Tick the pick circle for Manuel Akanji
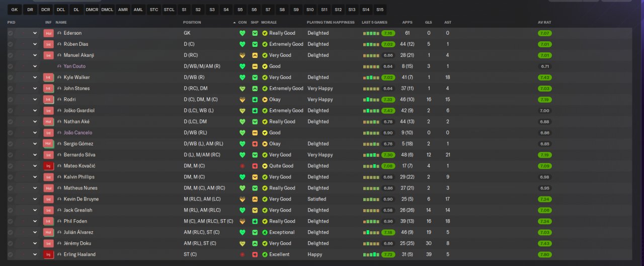644x266 pixels. (10, 55)
